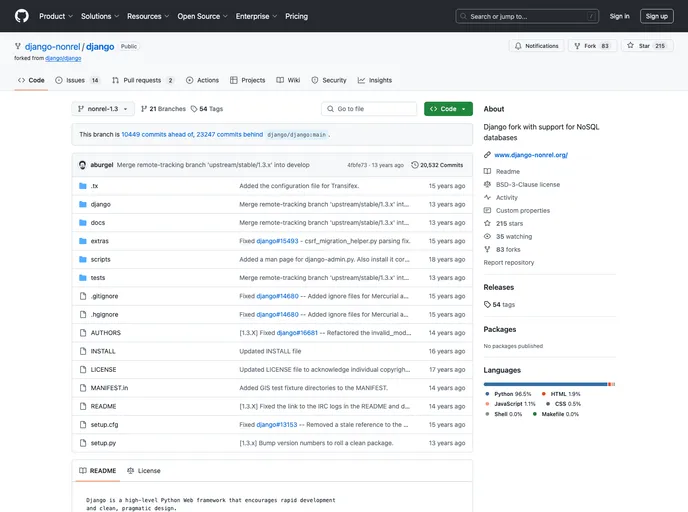Screen dimensions: 688x512
Task: Click the scale icon beside BSD-3-Clause license
Action: 487,184
